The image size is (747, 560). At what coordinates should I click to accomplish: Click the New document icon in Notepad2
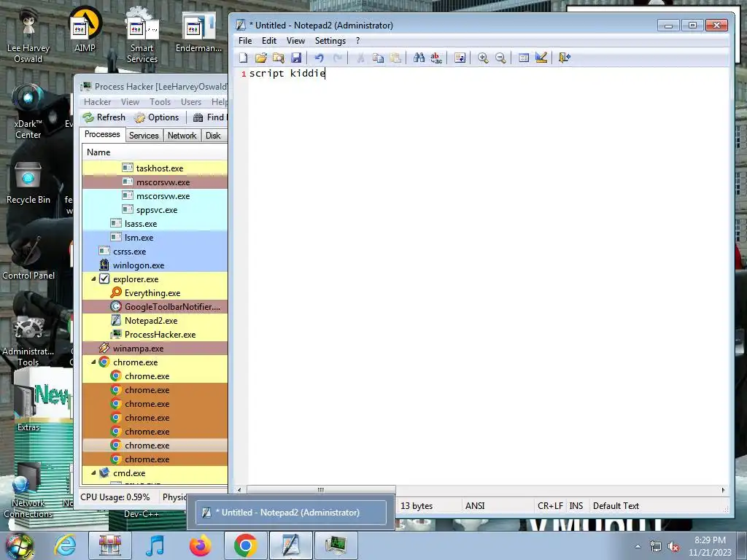(244, 58)
